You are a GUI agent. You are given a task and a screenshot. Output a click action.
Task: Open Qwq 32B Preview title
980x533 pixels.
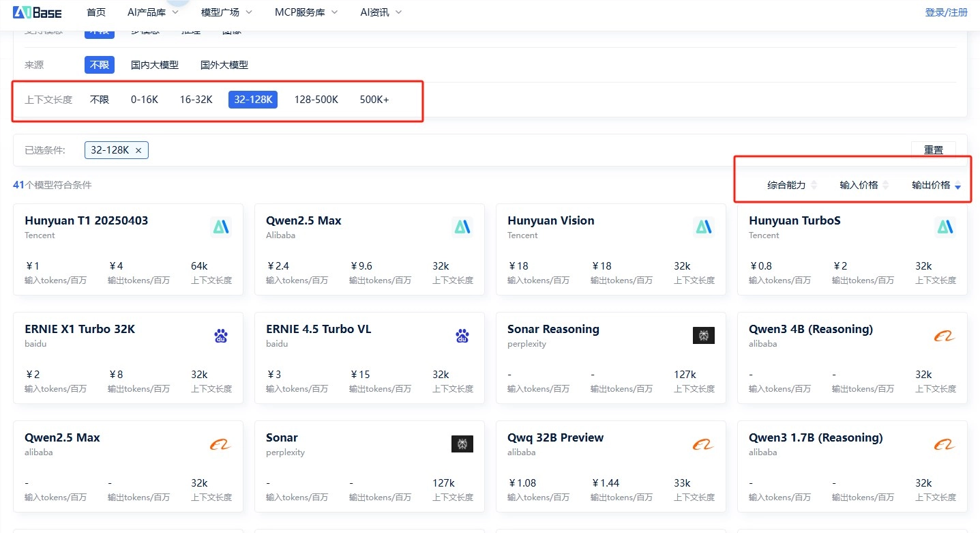556,437
